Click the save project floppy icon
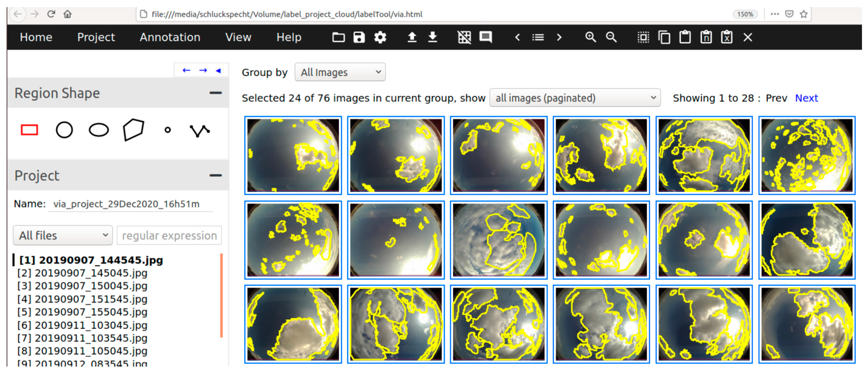 point(359,37)
